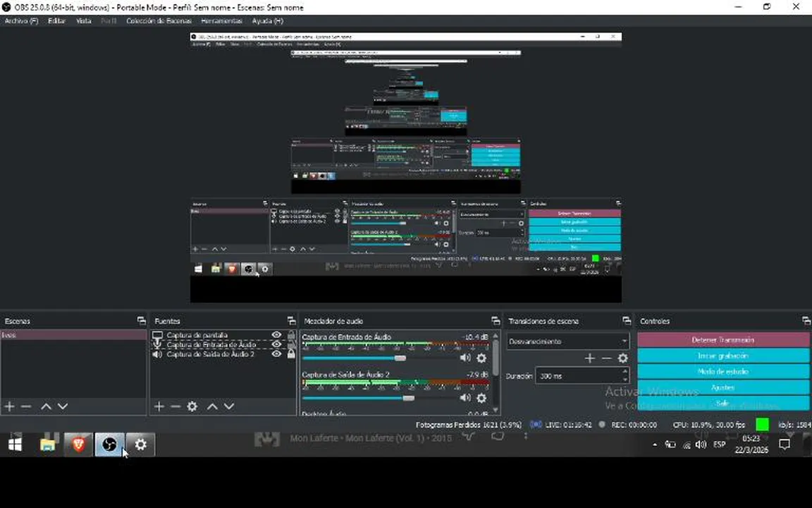Hide the Captura de Saída de Áudio 2 source
This screenshot has height=508, width=812.
pyautogui.click(x=276, y=354)
